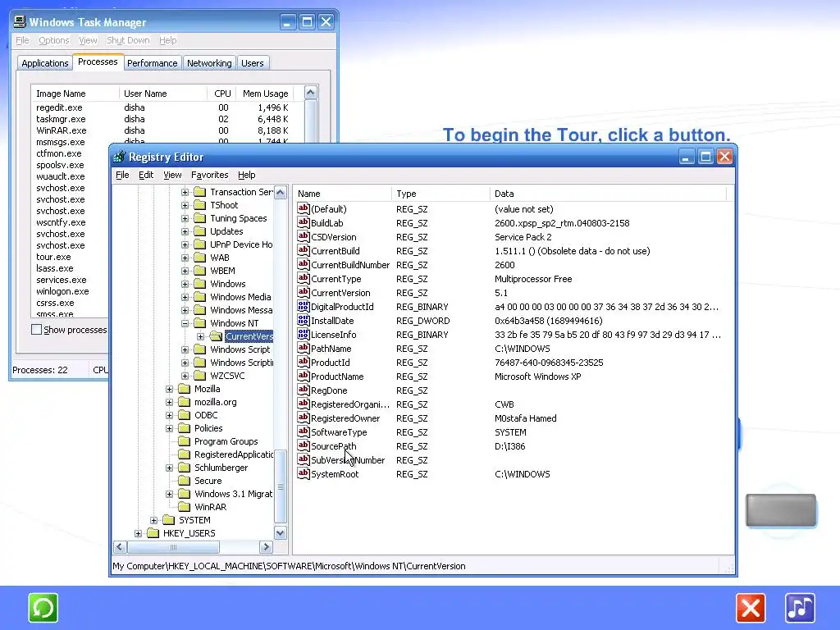Click the ProductName string value icon
Image resolution: width=840 pixels, height=630 pixels.
point(304,376)
